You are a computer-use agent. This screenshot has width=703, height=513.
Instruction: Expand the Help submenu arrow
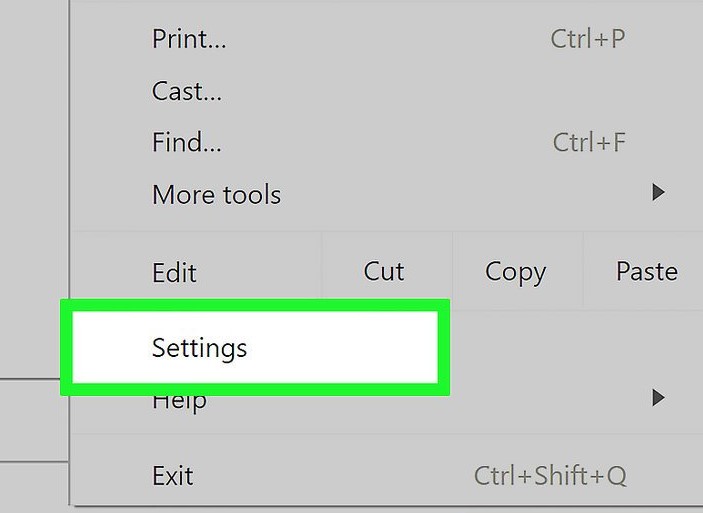coord(658,398)
